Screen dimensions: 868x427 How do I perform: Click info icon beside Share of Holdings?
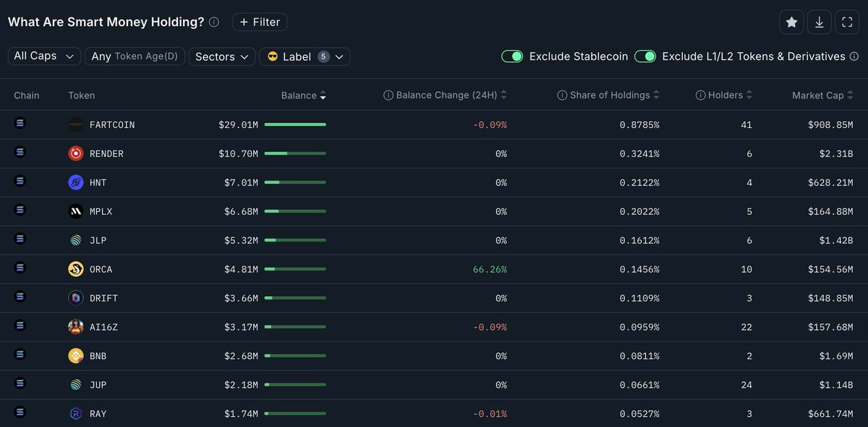tap(562, 96)
